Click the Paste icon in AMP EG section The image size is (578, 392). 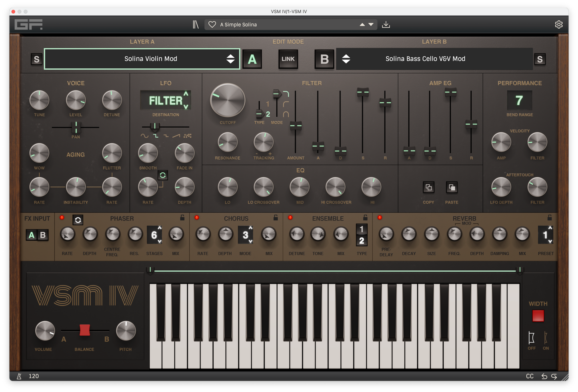[x=452, y=187]
